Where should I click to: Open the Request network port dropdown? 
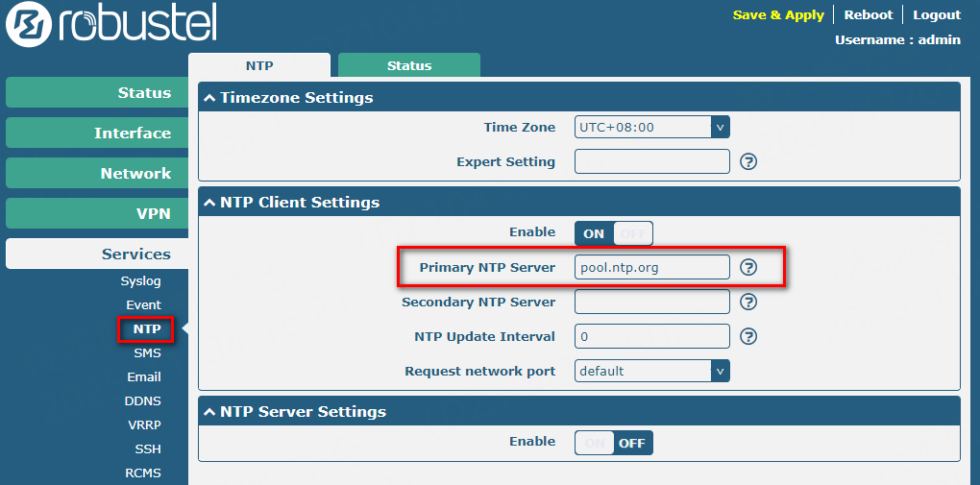[x=651, y=371]
